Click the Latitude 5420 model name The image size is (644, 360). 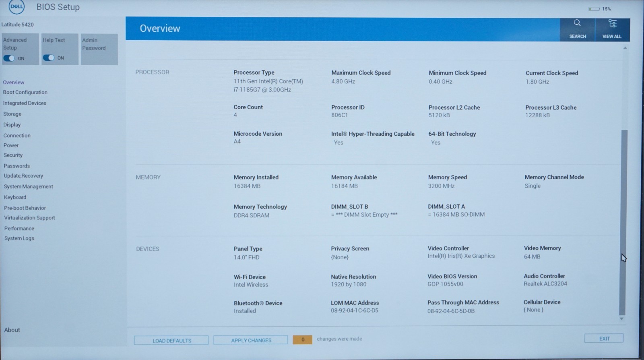point(18,25)
